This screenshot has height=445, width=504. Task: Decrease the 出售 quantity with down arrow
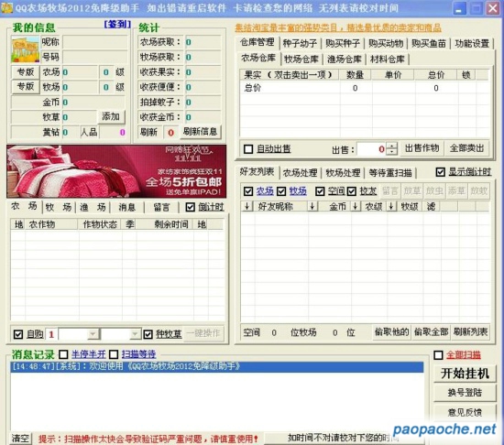391,152
